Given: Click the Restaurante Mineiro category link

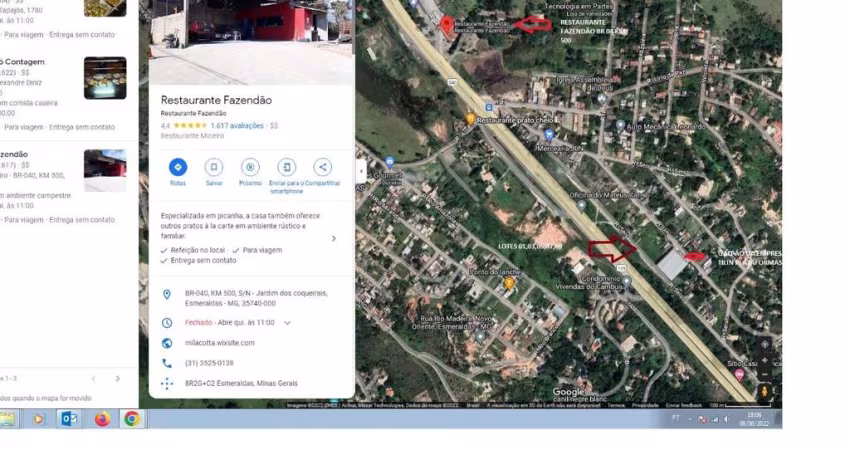Looking at the screenshot, I should [192, 136].
